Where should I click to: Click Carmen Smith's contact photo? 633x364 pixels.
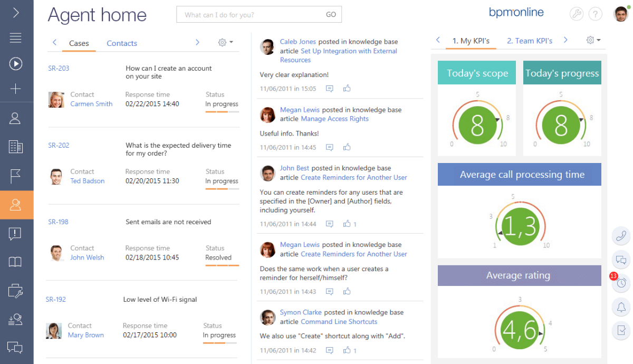[56, 100]
